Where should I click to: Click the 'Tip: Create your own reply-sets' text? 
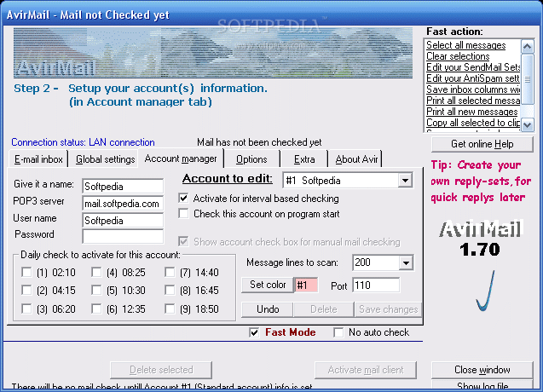pos(481,182)
